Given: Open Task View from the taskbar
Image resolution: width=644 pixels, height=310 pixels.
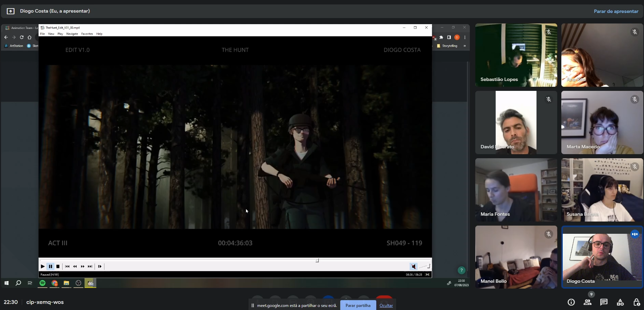Looking at the screenshot, I should click(x=30, y=283).
